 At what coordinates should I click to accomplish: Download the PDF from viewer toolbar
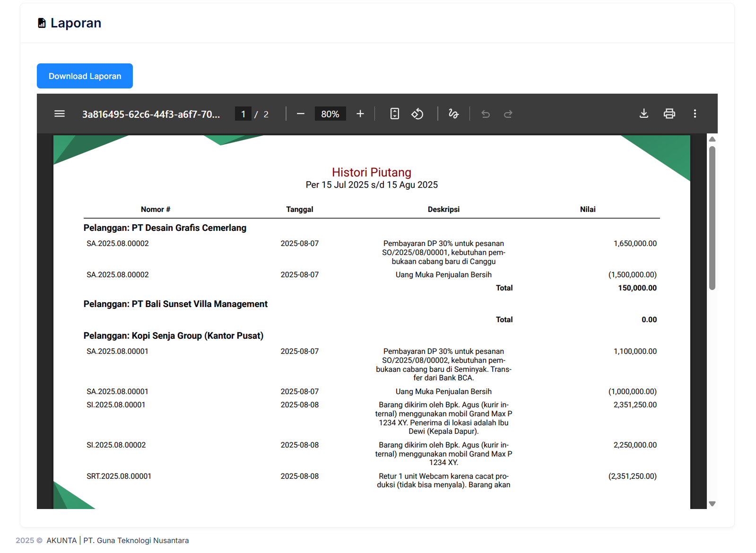coord(643,114)
